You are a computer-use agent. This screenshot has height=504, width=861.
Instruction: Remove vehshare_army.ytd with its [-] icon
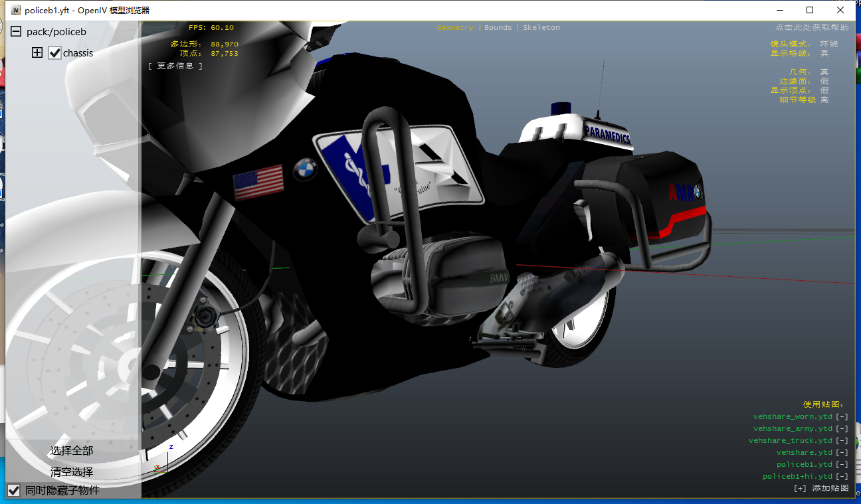click(x=842, y=429)
